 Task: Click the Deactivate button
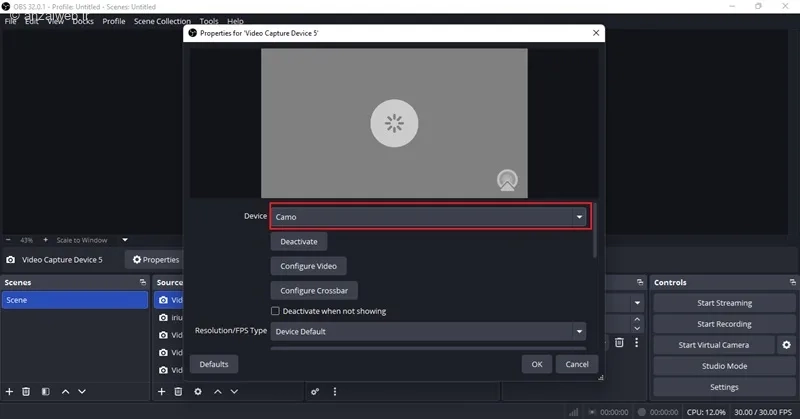pyautogui.click(x=299, y=241)
